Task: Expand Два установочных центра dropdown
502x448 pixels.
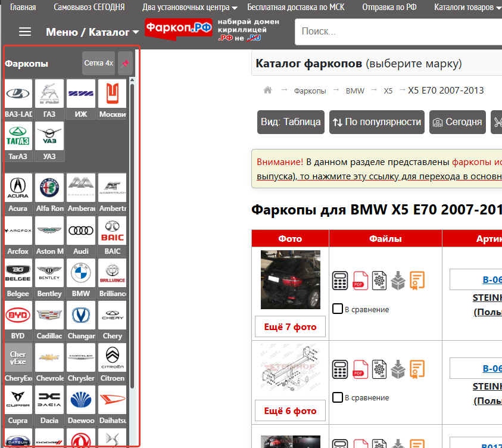Action: coord(189,7)
